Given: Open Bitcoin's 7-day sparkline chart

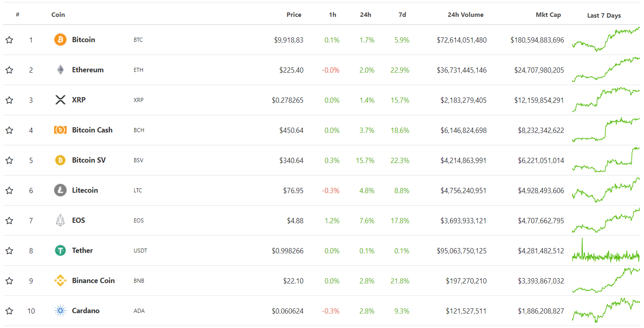Looking at the screenshot, I should click(606, 39).
